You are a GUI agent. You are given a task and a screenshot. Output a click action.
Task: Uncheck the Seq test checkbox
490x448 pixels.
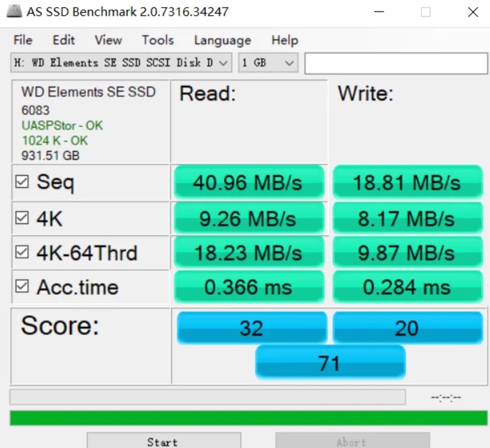click(x=22, y=183)
